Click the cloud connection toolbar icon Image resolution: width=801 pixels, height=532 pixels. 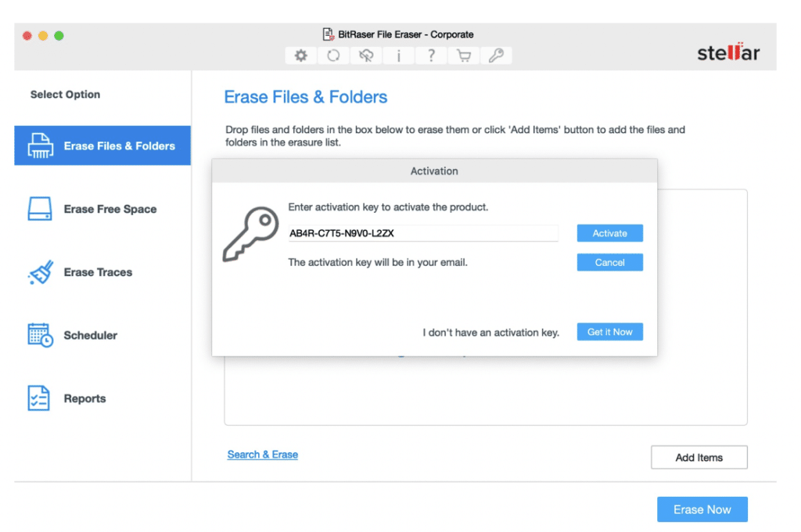click(366, 56)
